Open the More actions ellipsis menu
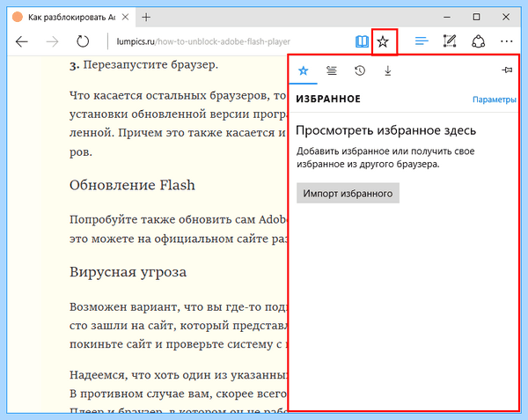 coord(506,41)
